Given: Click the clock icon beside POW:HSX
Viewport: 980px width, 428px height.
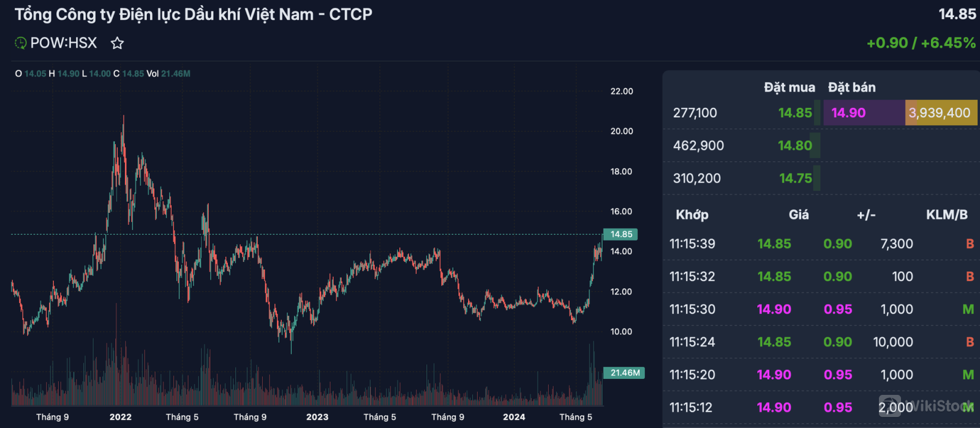Looking at the screenshot, I should point(21,43).
